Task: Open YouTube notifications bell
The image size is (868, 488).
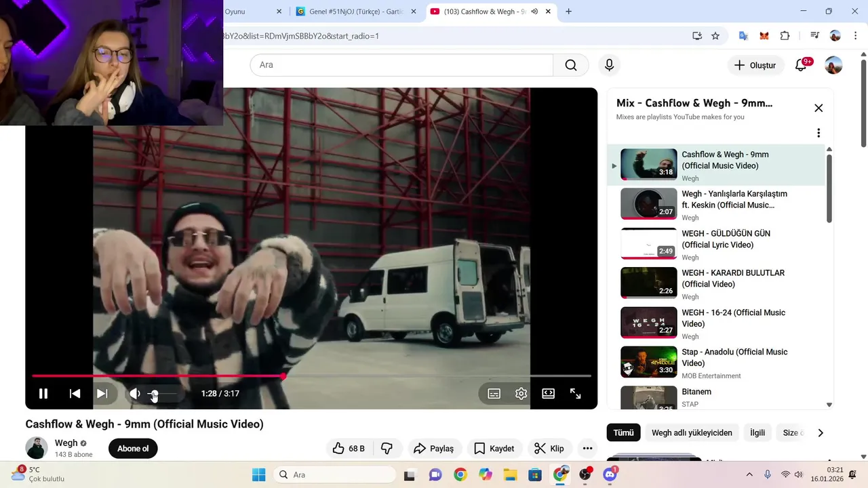Action: point(801,65)
